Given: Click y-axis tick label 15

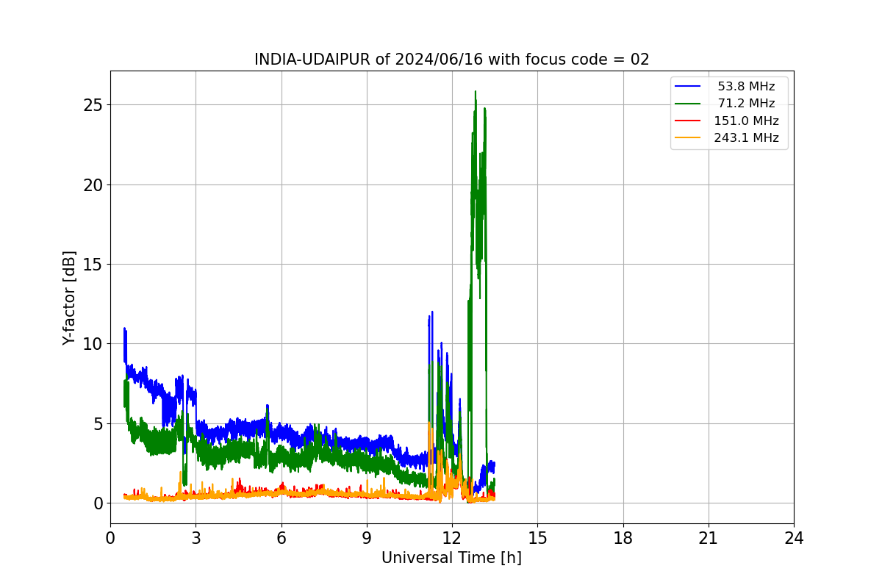Looking at the screenshot, I should 93,264.
